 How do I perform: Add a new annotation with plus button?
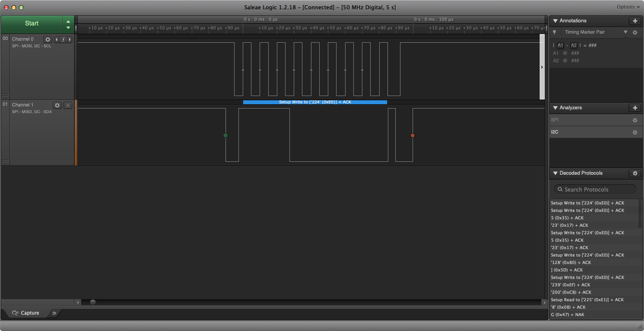[x=635, y=21]
